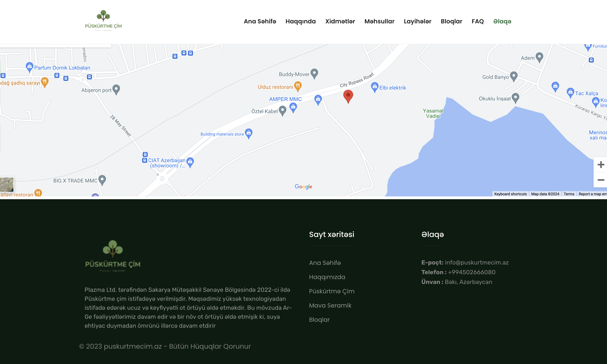Screen dimensions: 607x364
Task: Open the Haqqında menu item
Action: pos(300,21)
